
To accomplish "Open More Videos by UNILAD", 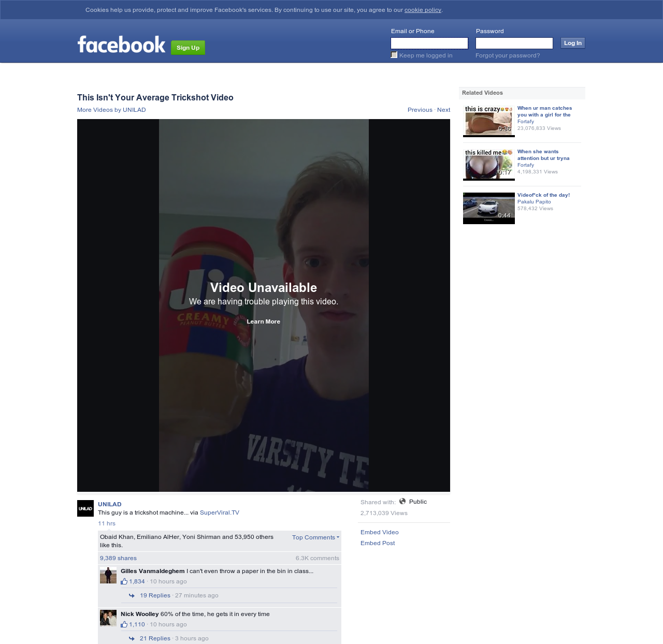I will 111,110.
